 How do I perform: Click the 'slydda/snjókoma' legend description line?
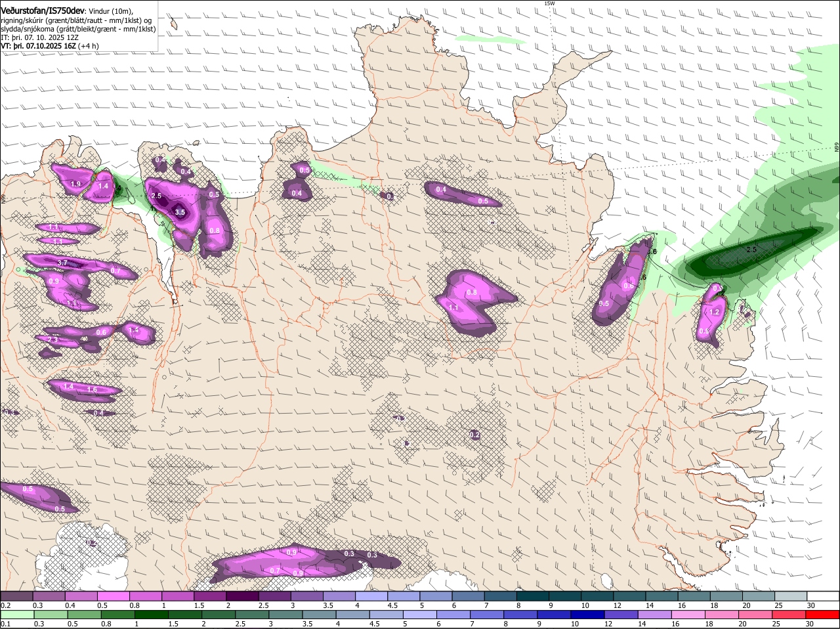tap(78, 29)
